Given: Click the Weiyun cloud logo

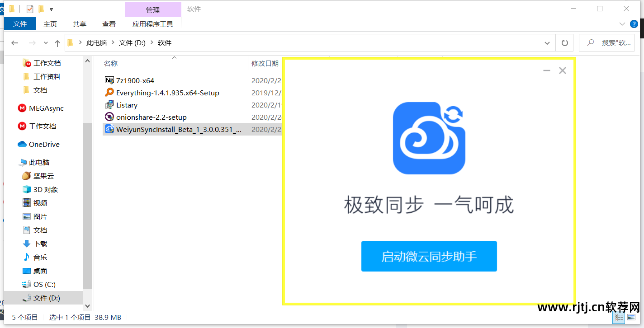Looking at the screenshot, I should click(x=429, y=138).
